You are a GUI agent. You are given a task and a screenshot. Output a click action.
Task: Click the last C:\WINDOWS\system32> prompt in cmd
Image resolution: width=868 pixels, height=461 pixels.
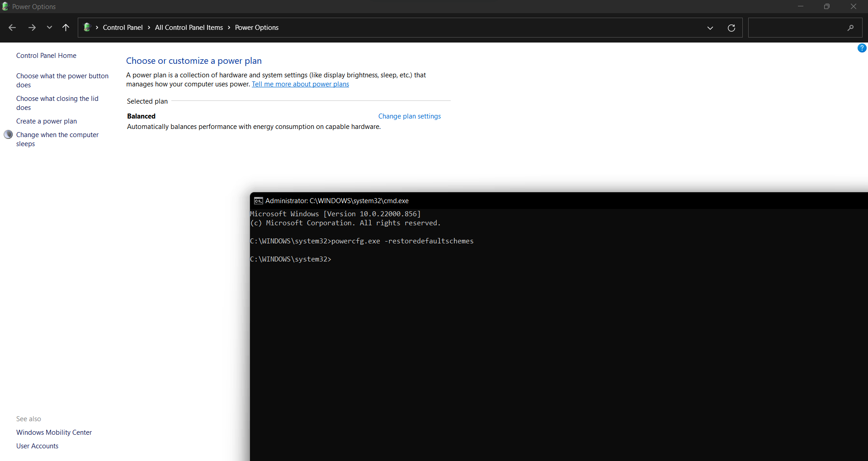coord(291,259)
